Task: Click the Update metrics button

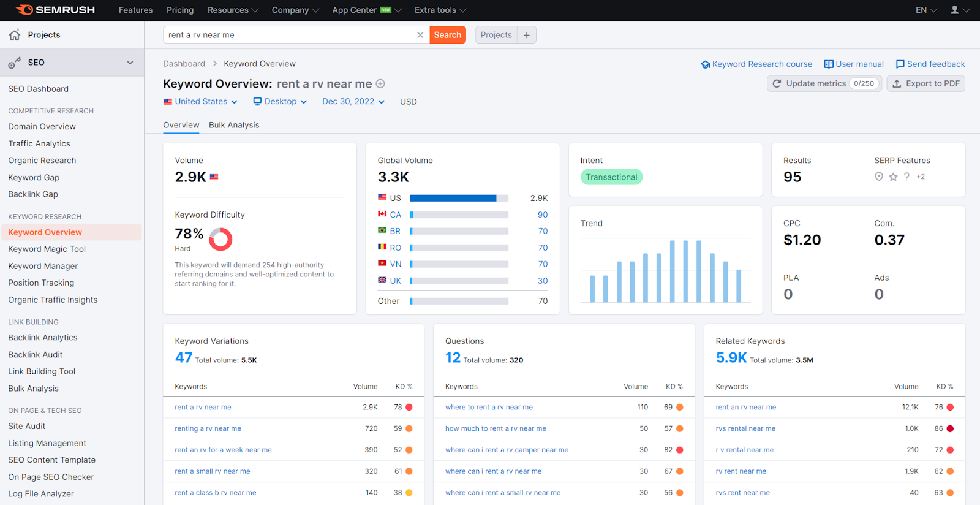Action: pyautogui.click(x=824, y=83)
